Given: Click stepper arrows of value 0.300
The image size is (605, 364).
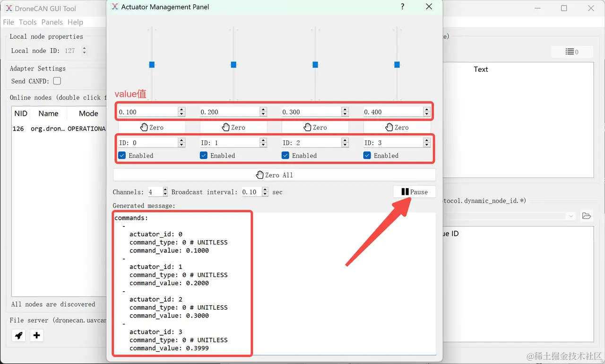Looking at the screenshot, I should click(x=345, y=112).
